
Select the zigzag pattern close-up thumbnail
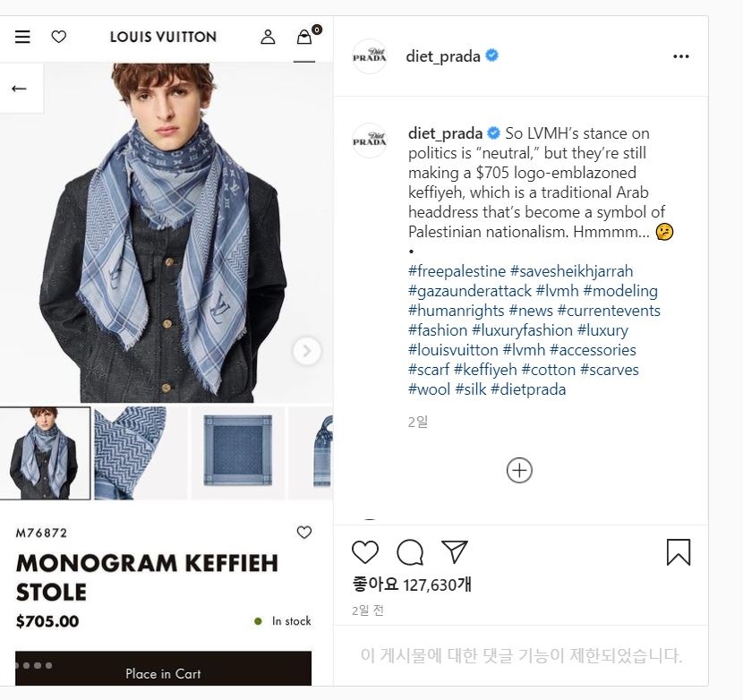[141, 453]
